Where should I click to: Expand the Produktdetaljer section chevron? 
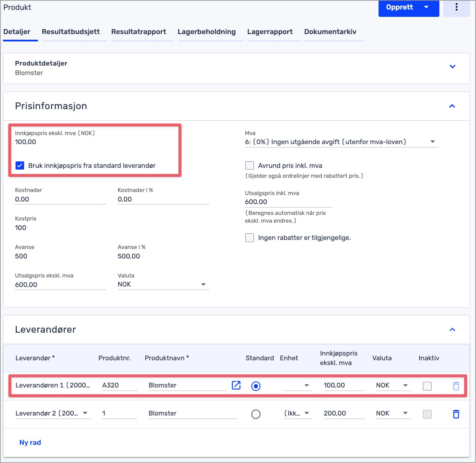click(x=452, y=66)
